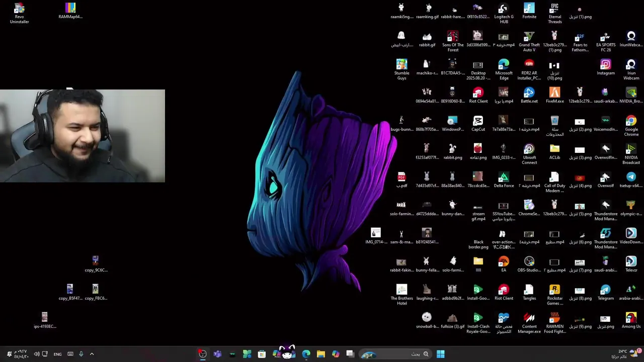Select the tsetup-x64 installer file
644x362 pixels.
click(x=631, y=180)
